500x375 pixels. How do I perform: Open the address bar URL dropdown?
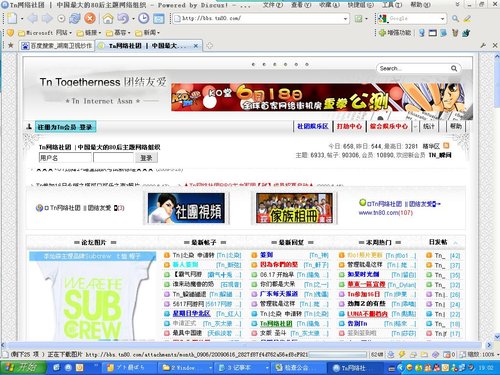pos(345,19)
